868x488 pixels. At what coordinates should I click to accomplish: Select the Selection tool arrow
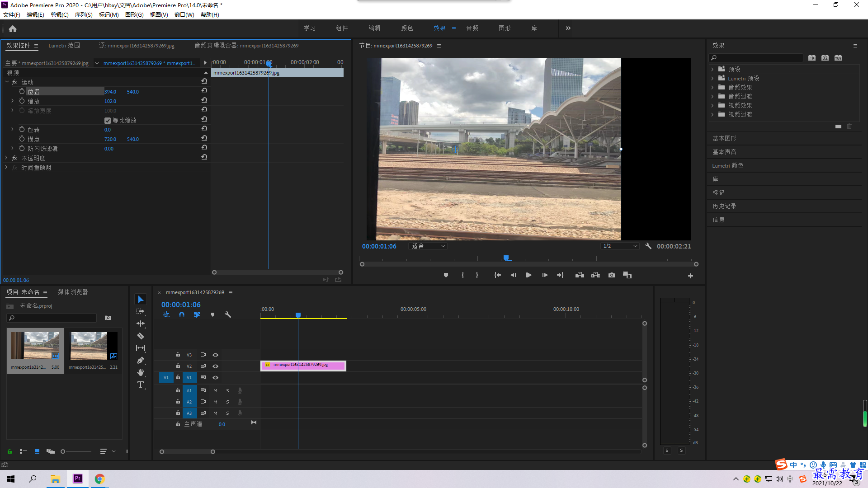click(x=141, y=300)
